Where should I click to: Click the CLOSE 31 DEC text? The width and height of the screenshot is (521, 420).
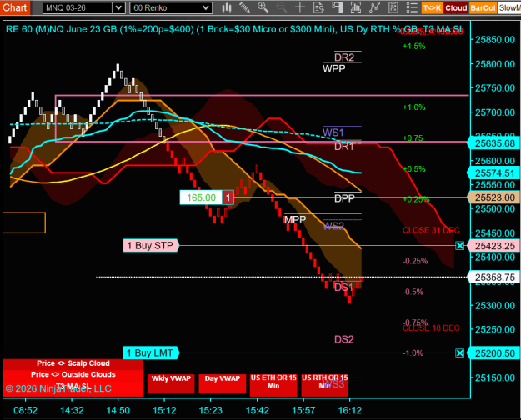(x=431, y=230)
